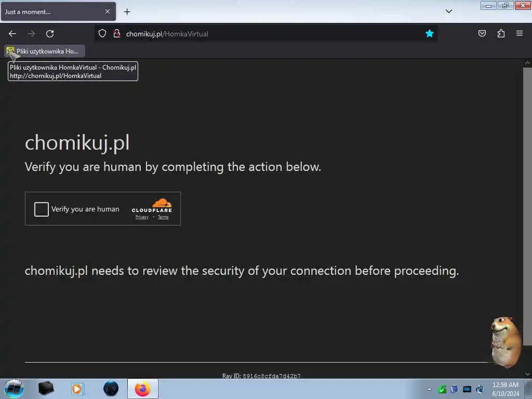Open a new tab with plus

(x=127, y=12)
